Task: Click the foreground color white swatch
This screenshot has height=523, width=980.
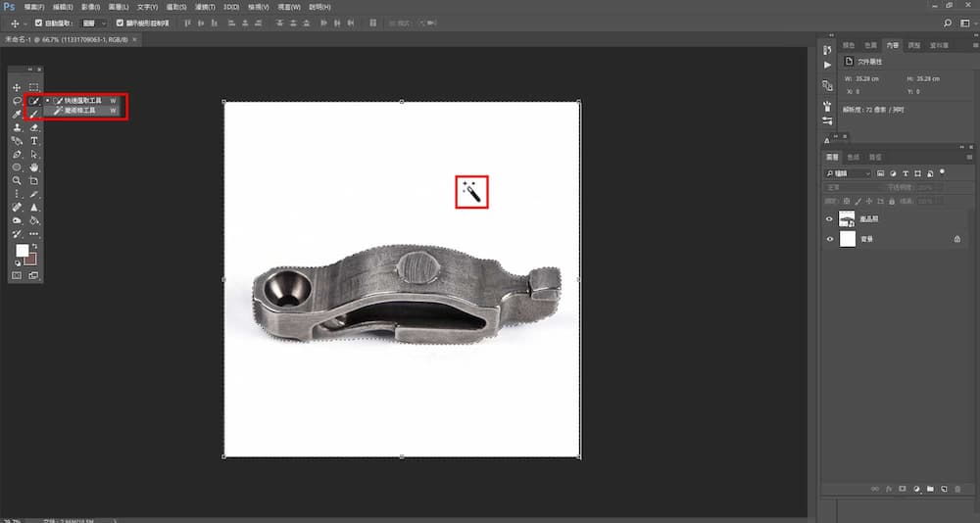Action: tap(22, 250)
